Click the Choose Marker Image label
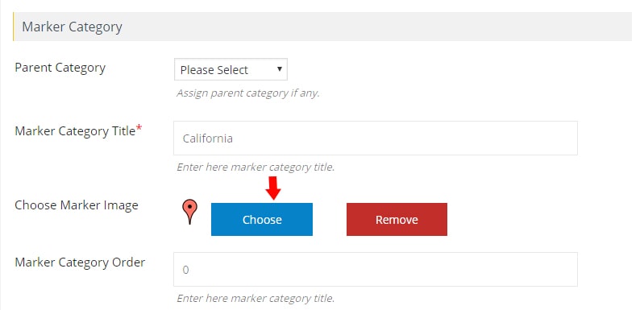The height and width of the screenshot is (310, 644). pos(77,205)
